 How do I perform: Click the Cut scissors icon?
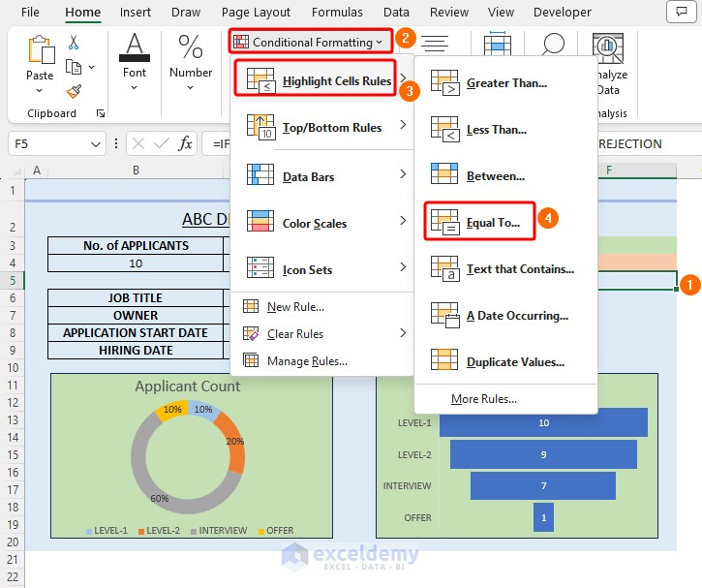(74, 42)
